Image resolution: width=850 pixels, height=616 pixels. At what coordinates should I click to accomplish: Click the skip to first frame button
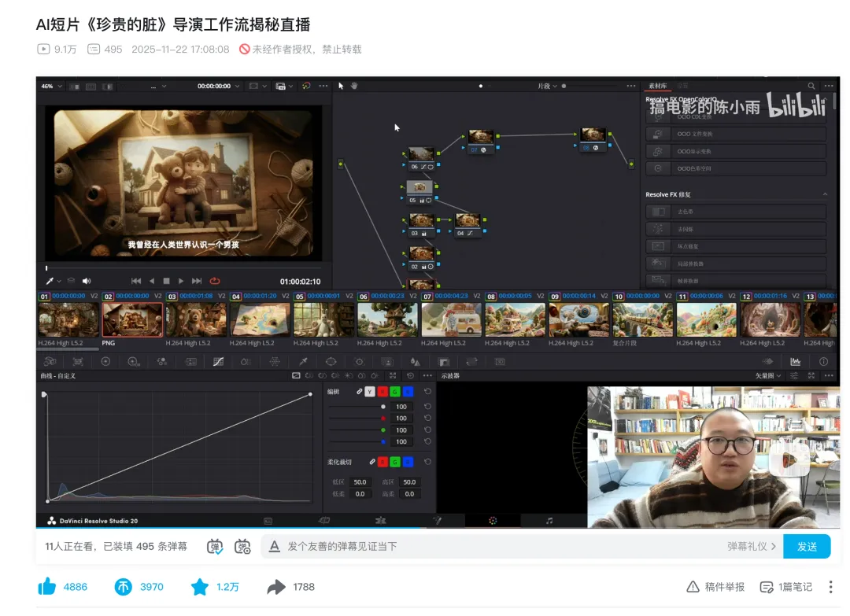click(136, 281)
